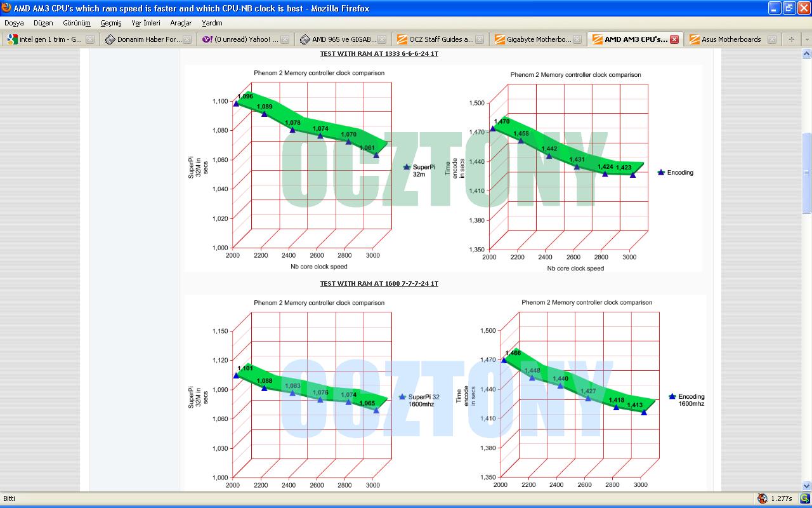Click the Firefox logo in the title bar

click(7, 8)
